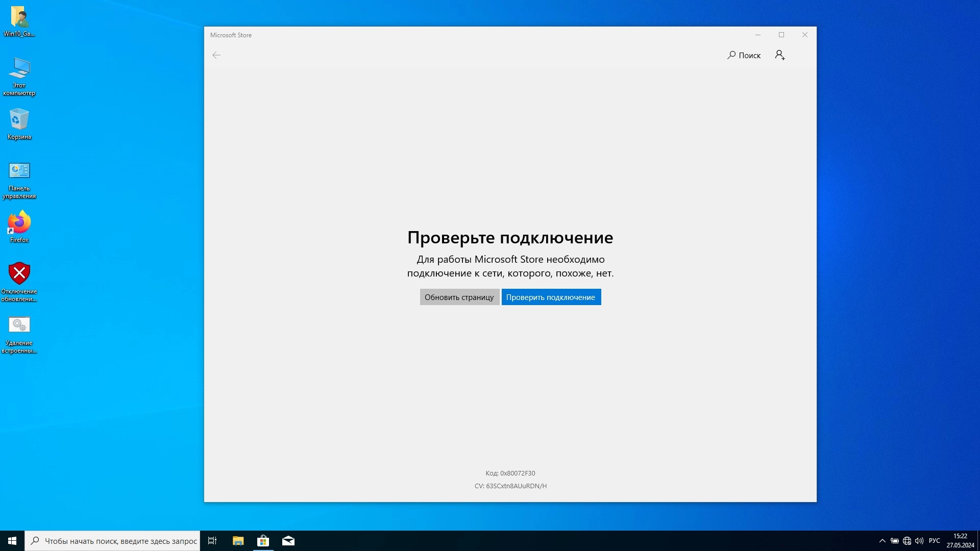Open the Поиск search in Store

click(744, 55)
